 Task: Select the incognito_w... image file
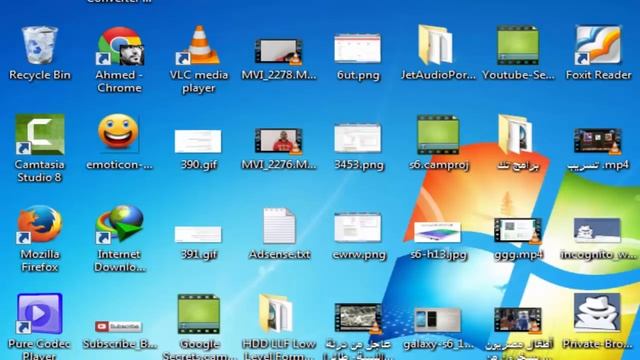(597, 230)
